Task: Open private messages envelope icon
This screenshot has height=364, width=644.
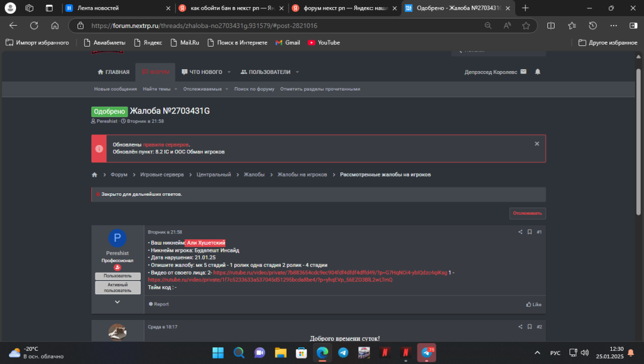Action: (524, 72)
